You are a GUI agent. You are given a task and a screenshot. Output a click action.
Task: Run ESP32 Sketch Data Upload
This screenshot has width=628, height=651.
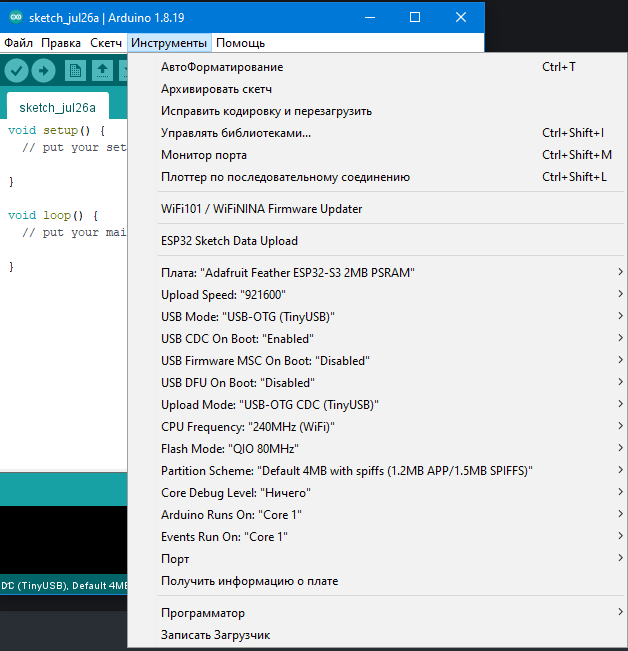[377, 241]
